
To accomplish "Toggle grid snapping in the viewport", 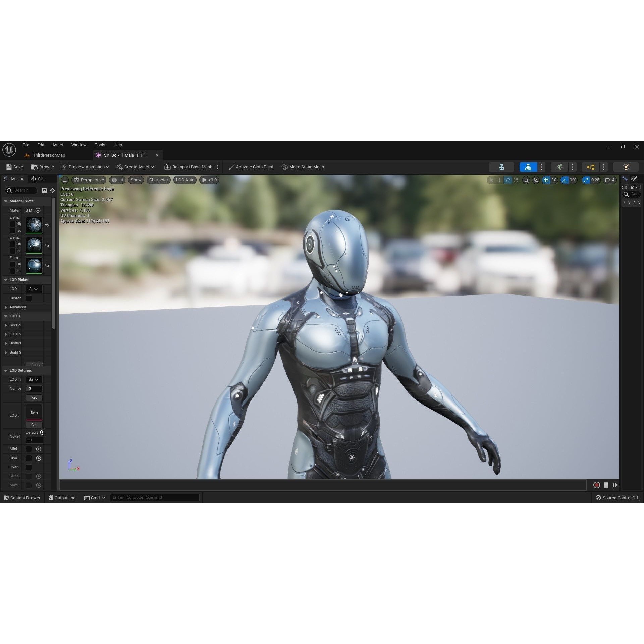I will (x=546, y=180).
